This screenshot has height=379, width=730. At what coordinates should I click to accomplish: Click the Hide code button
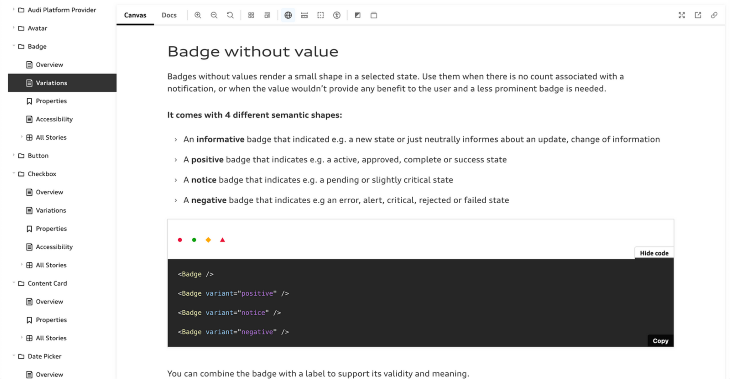point(654,253)
